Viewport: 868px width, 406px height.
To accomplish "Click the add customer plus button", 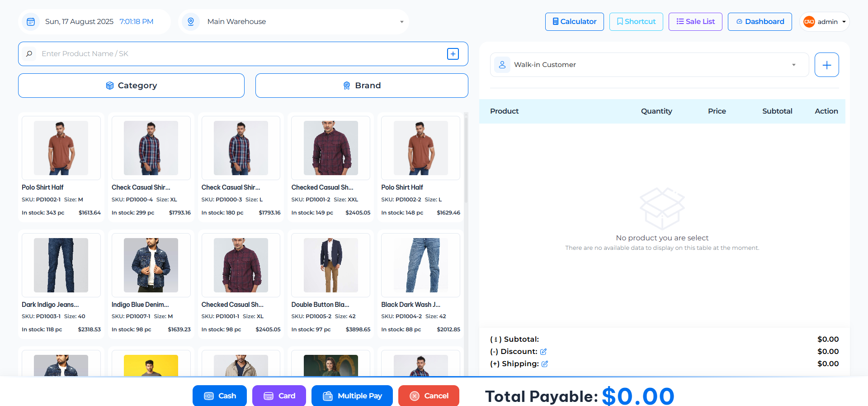I will coord(827,65).
